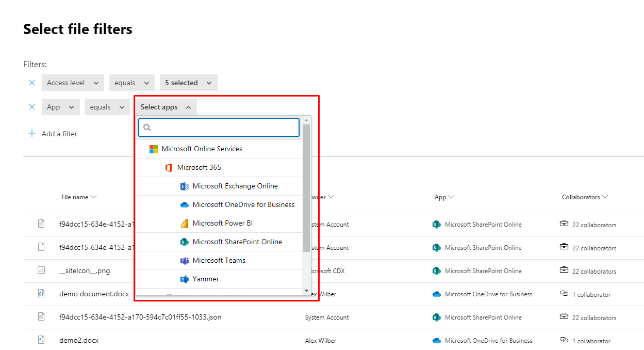
Task: Select Microsoft Online Services group
Action: tap(202, 149)
